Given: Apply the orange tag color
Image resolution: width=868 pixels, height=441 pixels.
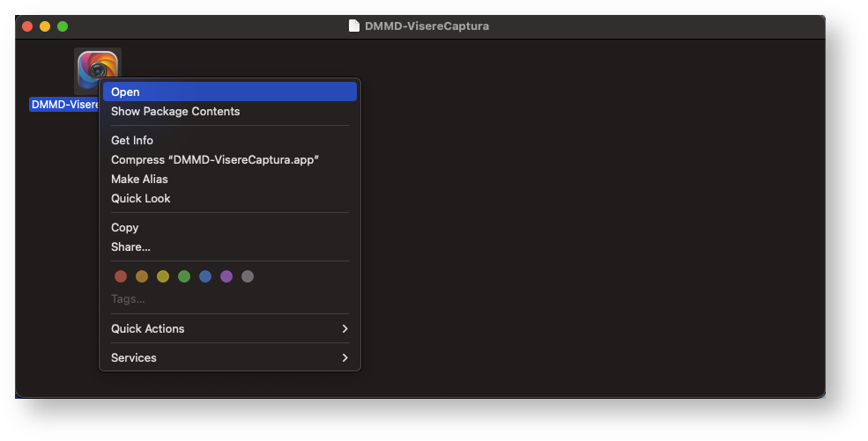Looking at the screenshot, I should click(142, 276).
